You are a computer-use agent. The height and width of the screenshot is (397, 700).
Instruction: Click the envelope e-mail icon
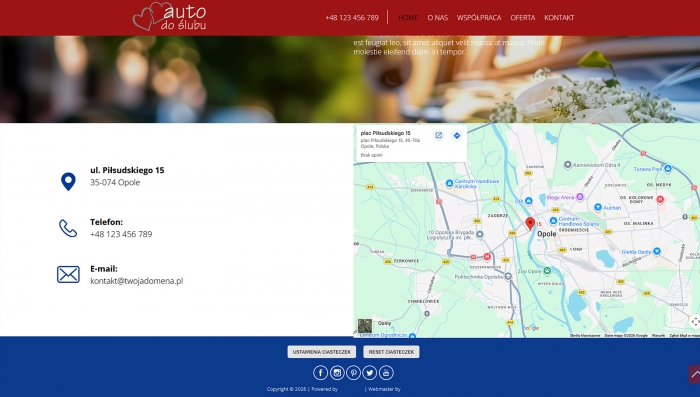click(x=68, y=274)
